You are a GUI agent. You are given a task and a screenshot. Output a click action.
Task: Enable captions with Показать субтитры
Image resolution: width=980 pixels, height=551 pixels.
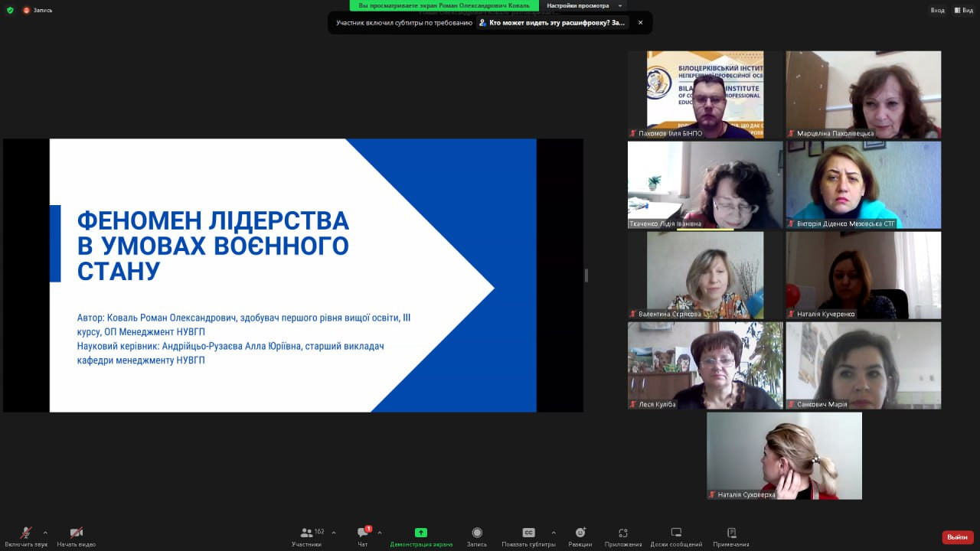click(528, 536)
